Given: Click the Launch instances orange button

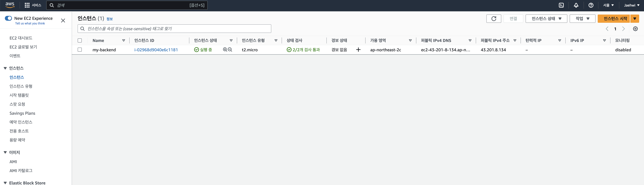Looking at the screenshot, I should [x=614, y=19].
